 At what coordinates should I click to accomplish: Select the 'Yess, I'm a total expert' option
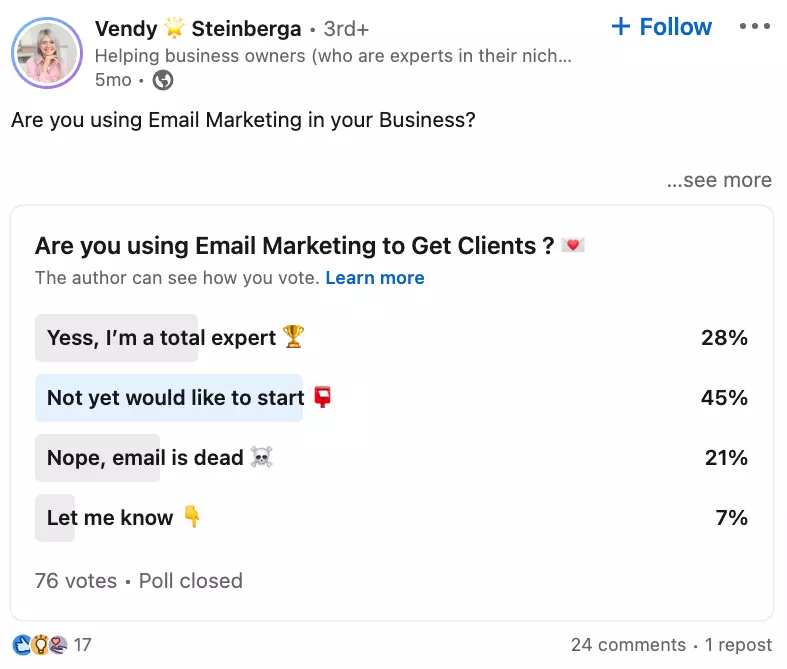160,338
